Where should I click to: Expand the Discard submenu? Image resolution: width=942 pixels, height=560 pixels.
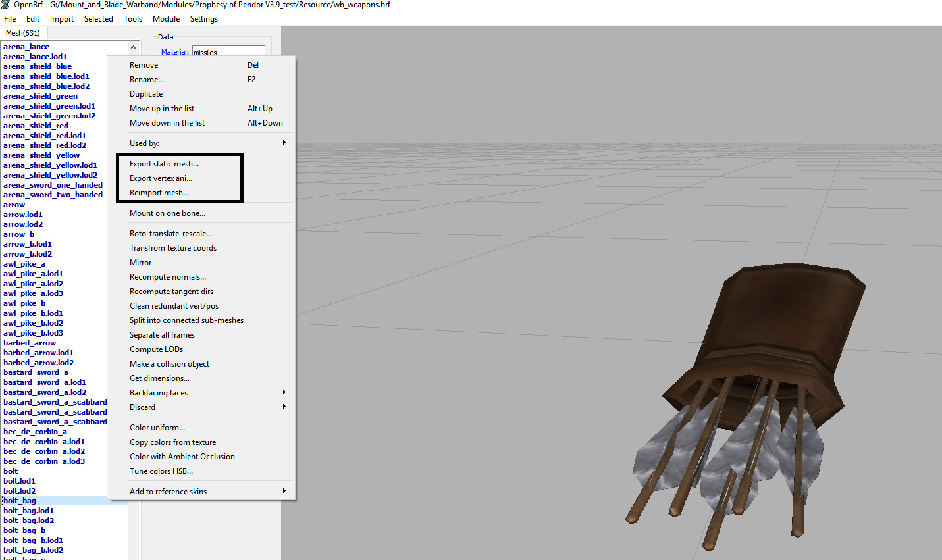click(x=201, y=407)
